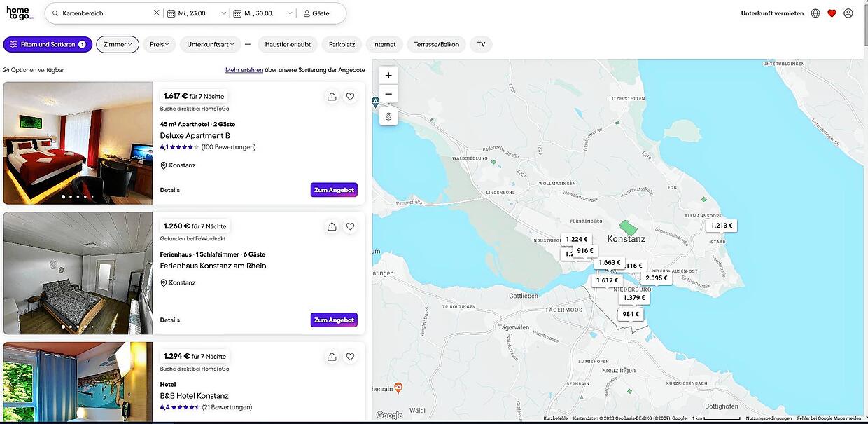868x424 pixels.
Task: Click the map location pin button
Action: click(388, 116)
